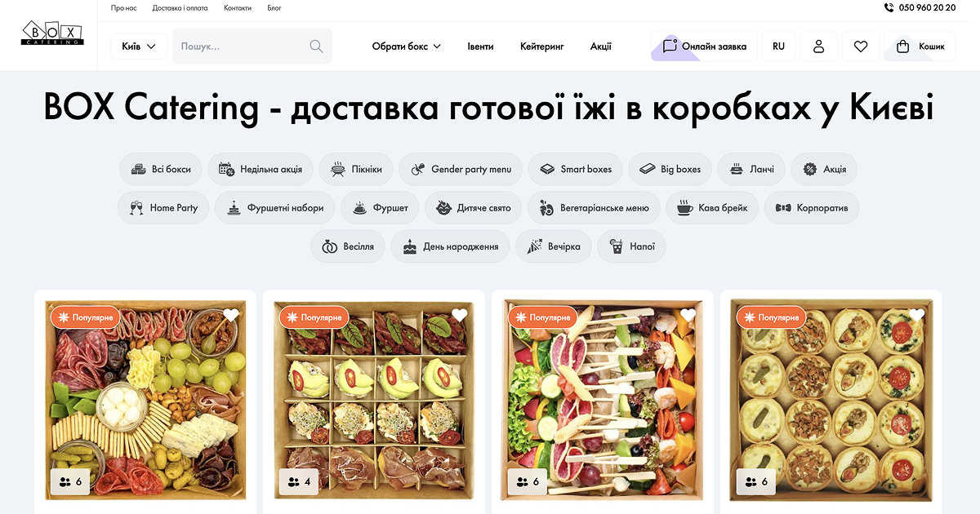Viewport: 980px width, 514px height.
Task: Select the Дитяче свято category
Action: tap(473, 207)
